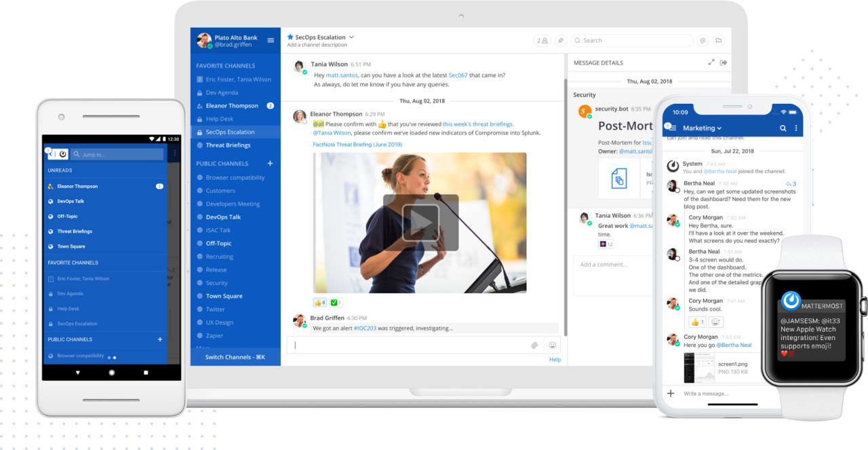The width and height of the screenshot is (868, 450).
Task: Open the team switcher icon on the Android drawer
Action: 57,154
